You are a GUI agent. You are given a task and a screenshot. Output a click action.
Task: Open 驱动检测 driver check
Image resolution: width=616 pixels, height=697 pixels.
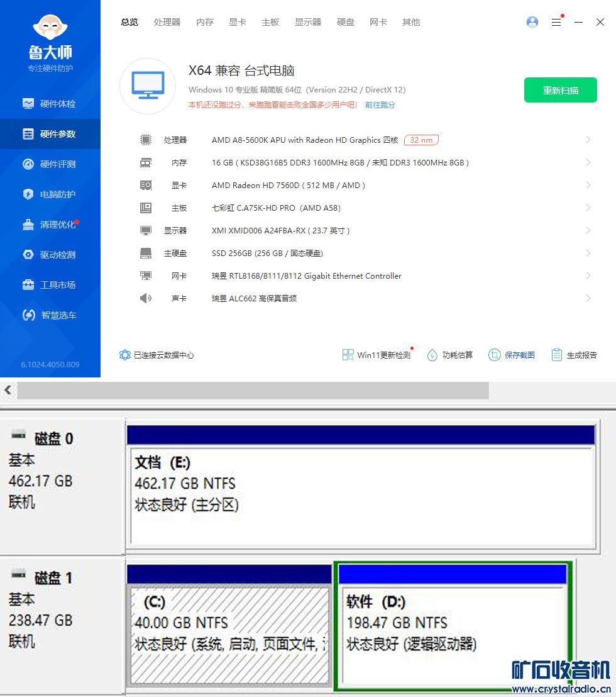[x=49, y=255]
